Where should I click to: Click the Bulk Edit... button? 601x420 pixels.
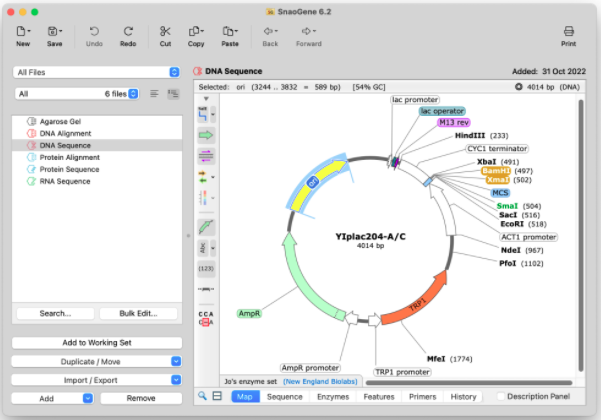point(138,313)
